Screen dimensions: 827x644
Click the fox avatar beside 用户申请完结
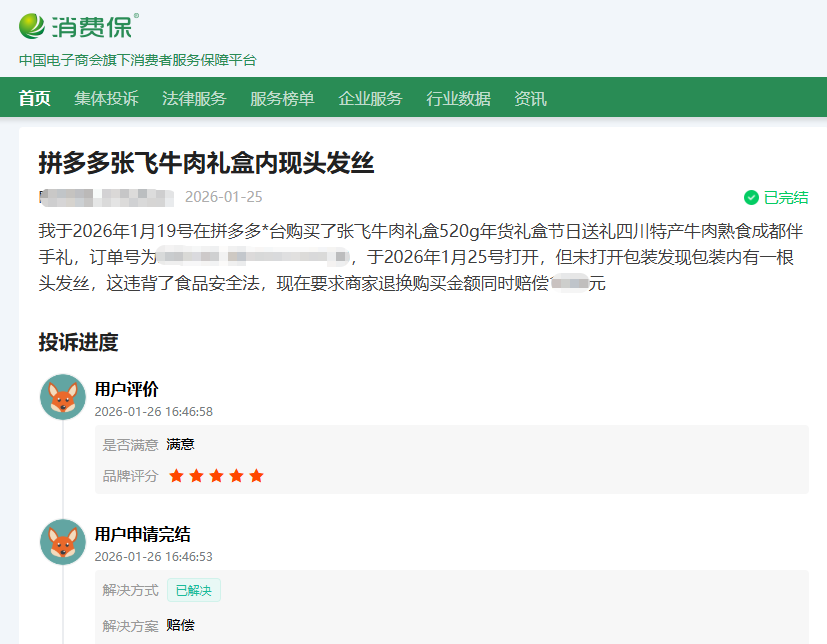point(62,542)
